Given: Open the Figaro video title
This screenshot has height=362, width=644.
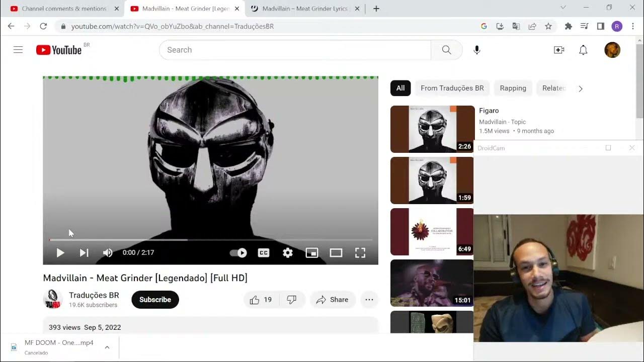Looking at the screenshot, I should click(x=489, y=111).
